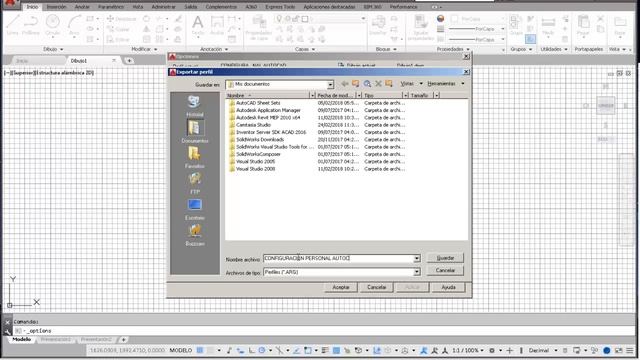640x360 pixels.
Task: Expand the Nombre archivo dropdown arrow
Action: pos(417,258)
